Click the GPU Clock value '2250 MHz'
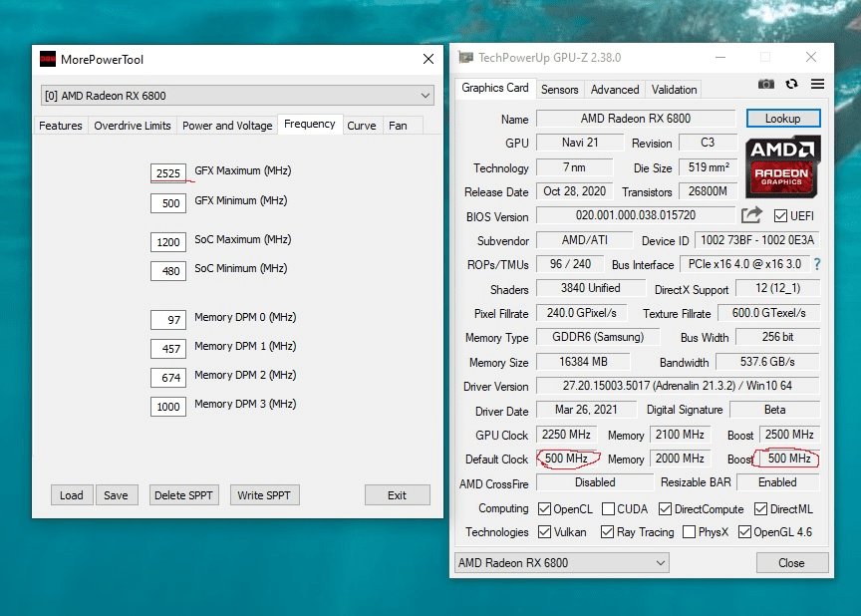Image resolution: width=861 pixels, height=616 pixels. 566,435
